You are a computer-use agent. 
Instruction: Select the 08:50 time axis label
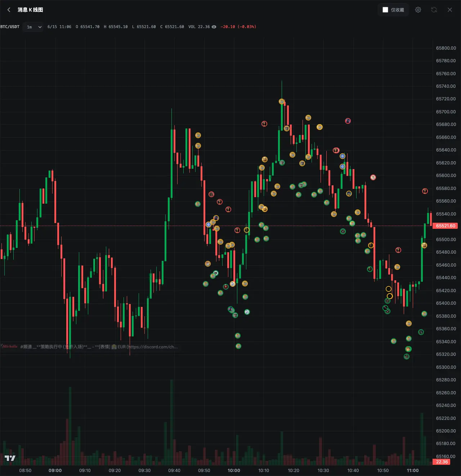25,470
